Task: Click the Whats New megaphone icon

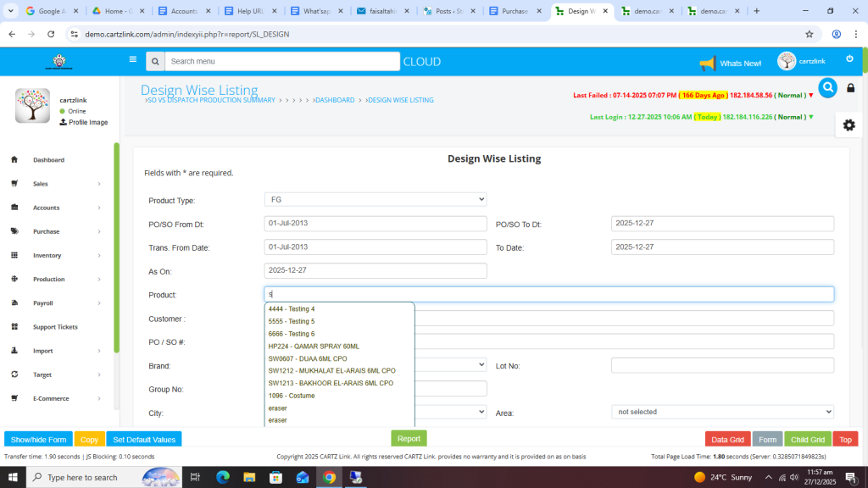Action: coord(707,64)
